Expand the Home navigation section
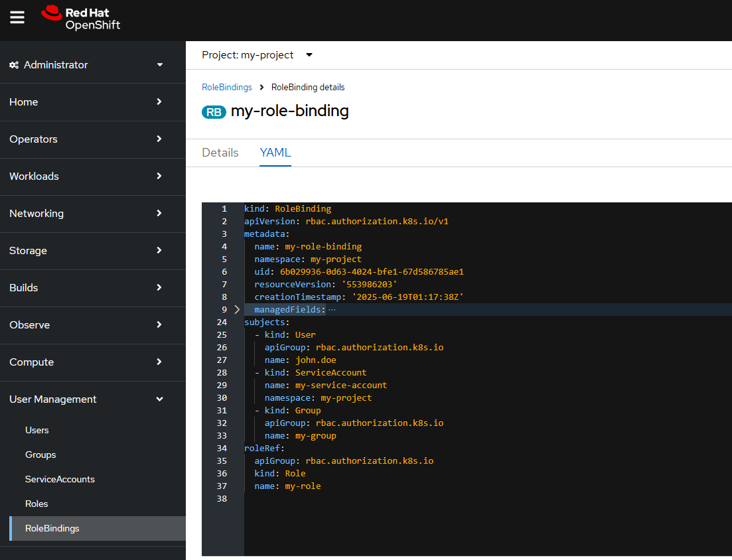The width and height of the screenshot is (732, 560). click(x=93, y=102)
